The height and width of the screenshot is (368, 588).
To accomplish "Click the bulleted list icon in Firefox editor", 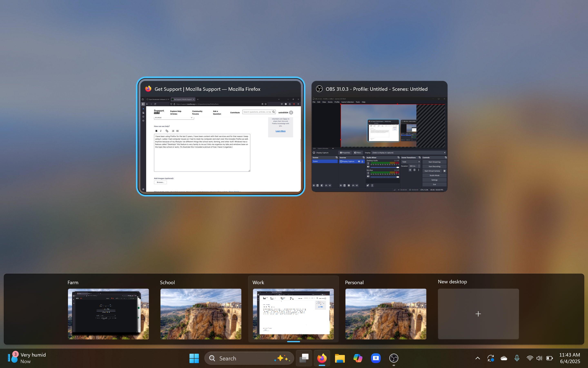I will point(178,131).
